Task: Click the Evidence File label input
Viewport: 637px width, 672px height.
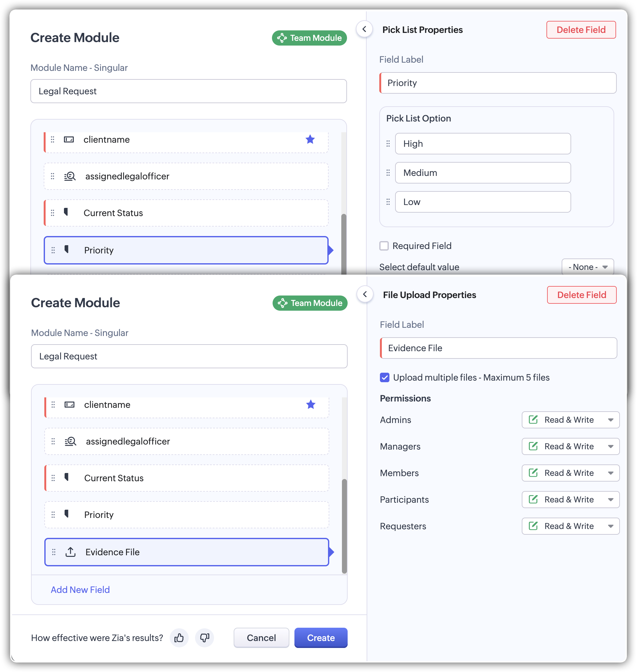Action: pyautogui.click(x=498, y=348)
